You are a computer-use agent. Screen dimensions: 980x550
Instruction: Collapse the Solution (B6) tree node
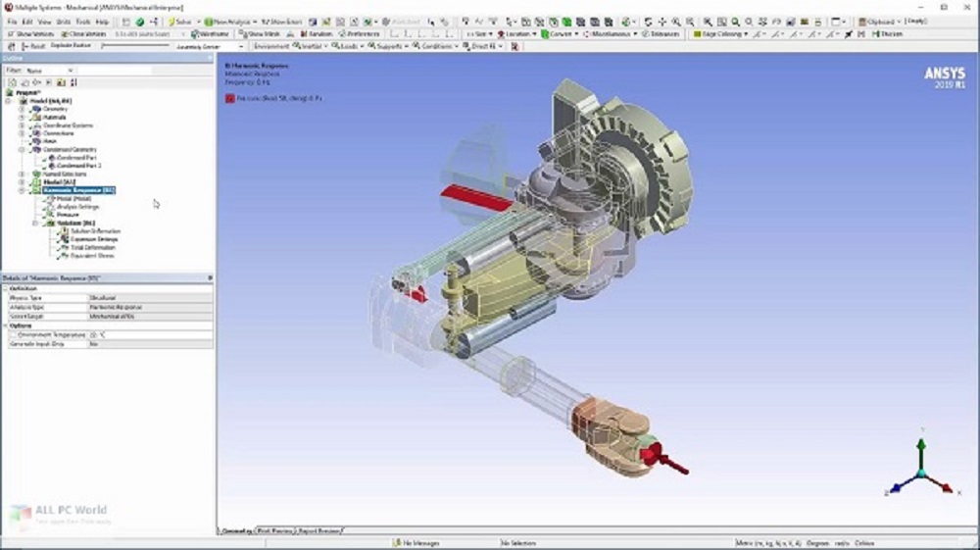(35, 223)
